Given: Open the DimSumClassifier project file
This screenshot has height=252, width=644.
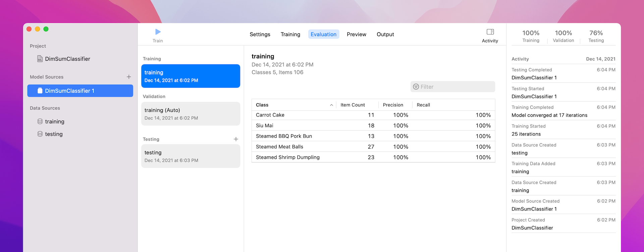Looking at the screenshot, I should coord(67,59).
